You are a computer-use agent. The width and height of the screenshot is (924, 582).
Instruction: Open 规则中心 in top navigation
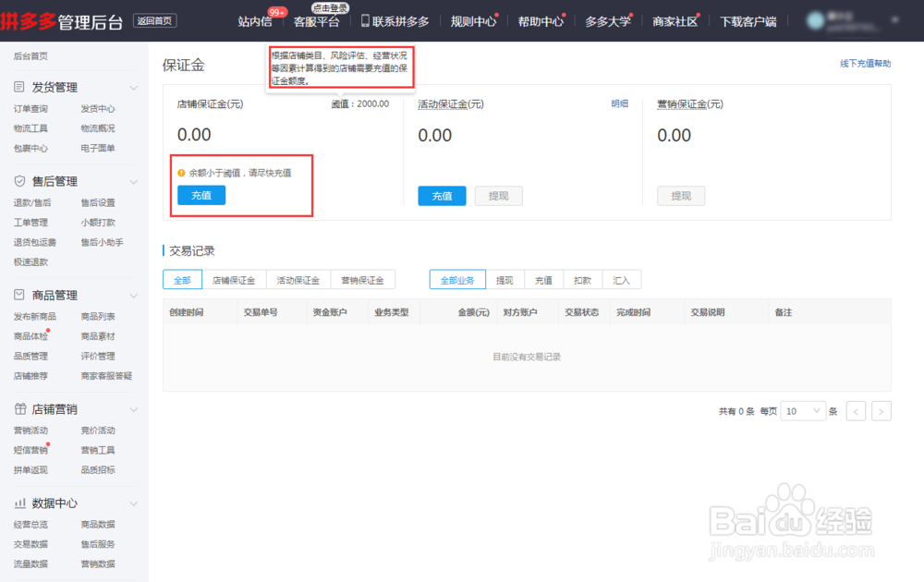click(x=473, y=21)
